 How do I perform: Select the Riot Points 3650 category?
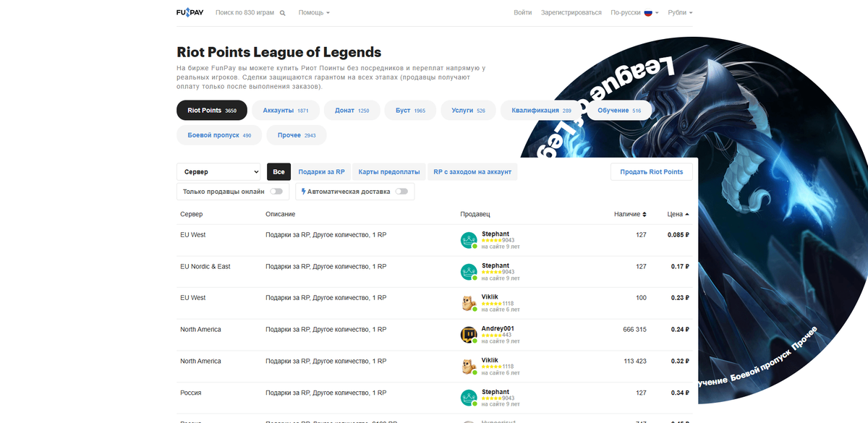click(x=212, y=111)
